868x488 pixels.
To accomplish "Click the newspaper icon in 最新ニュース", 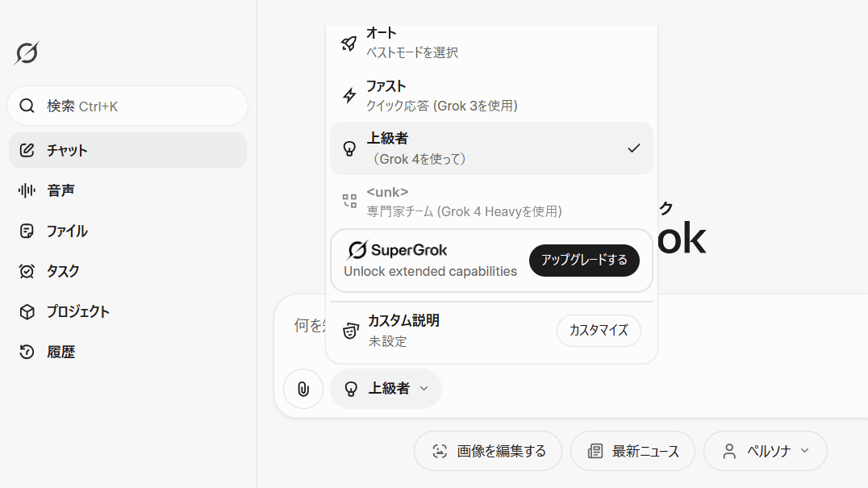I will pos(595,451).
